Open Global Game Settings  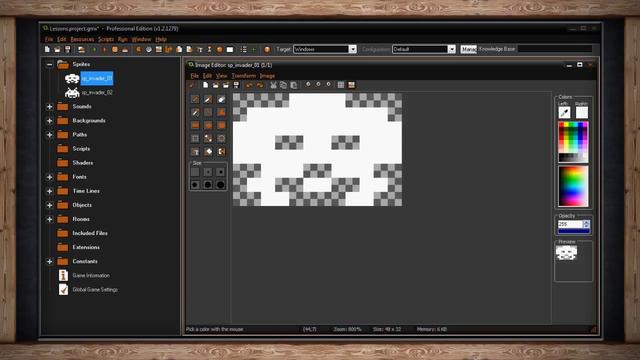pos(95,290)
